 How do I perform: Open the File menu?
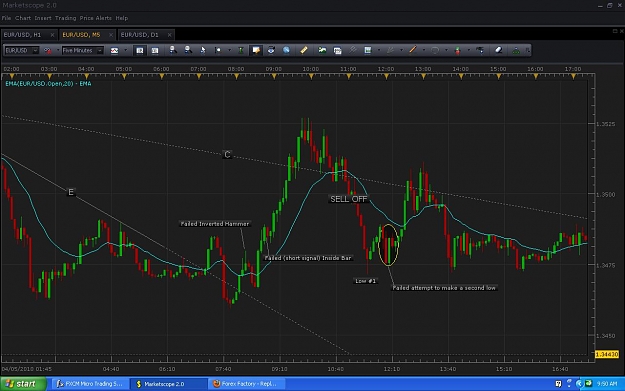pyautogui.click(x=6, y=18)
